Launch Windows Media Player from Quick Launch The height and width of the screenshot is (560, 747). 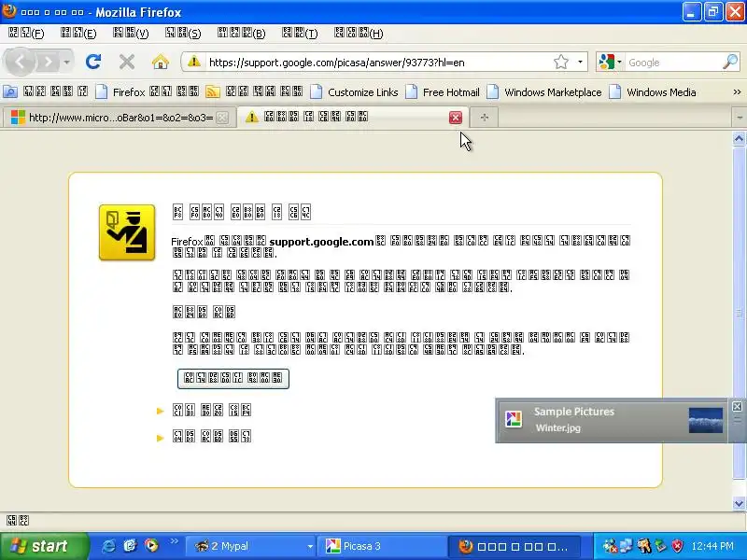click(151, 545)
